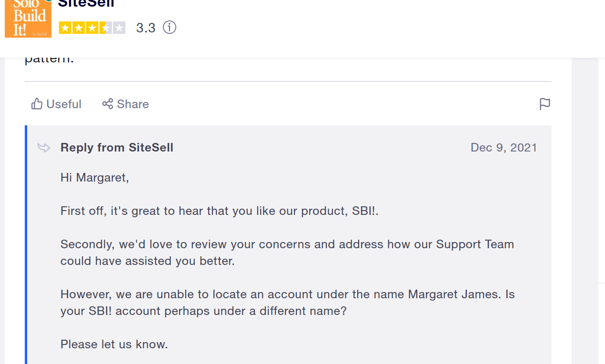Click the Hi Margaret greeting line
The image size is (605, 364).
[x=95, y=178]
